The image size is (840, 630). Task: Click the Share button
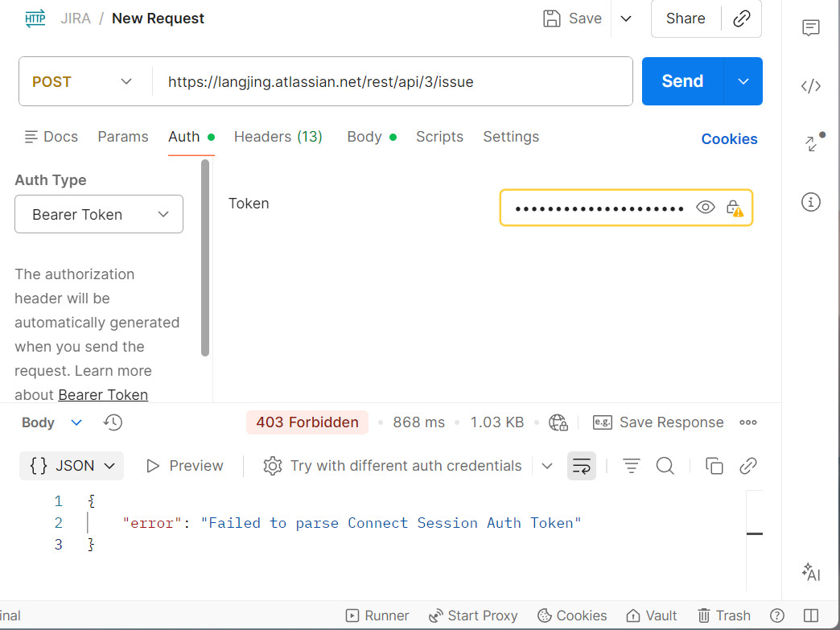click(686, 19)
